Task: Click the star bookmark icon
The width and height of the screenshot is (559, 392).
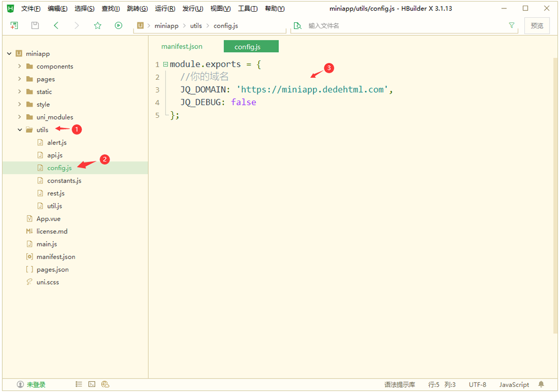Action: 98,26
